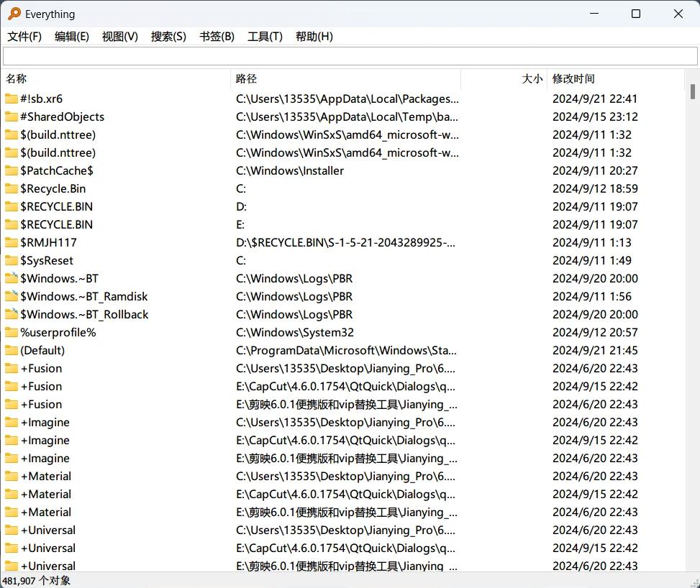Image resolution: width=700 pixels, height=588 pixels.
Task: Select the $Recycle.Bin folder icon on C:
Action: coord(12,189)
